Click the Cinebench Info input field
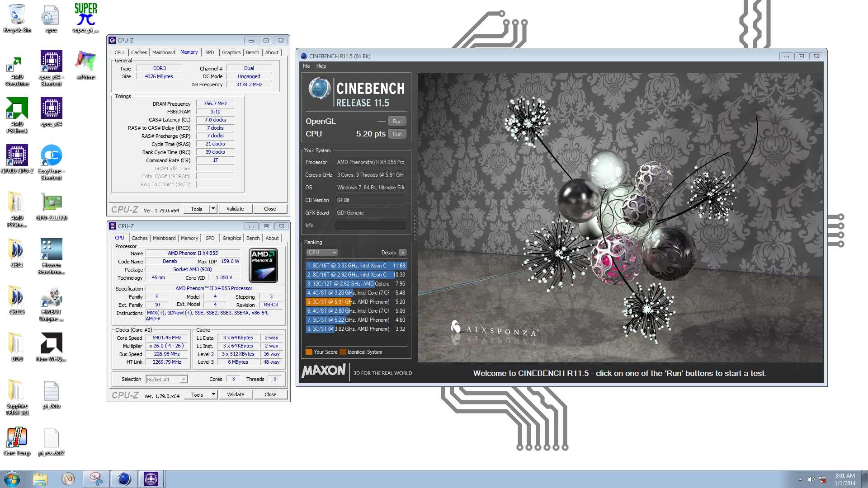Image resolution: width=868 pixels, height=488 pixels. click(x=370, y=225)
